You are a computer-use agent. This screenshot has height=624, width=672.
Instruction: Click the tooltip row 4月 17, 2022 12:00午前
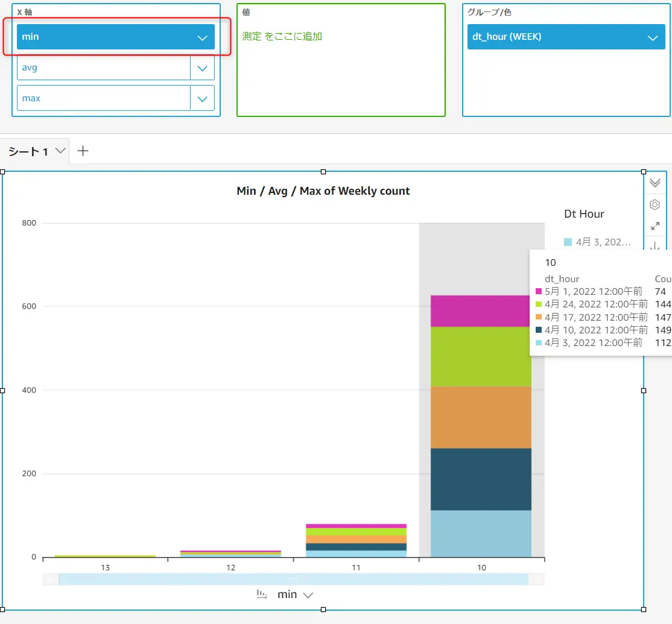coord(596,317)
